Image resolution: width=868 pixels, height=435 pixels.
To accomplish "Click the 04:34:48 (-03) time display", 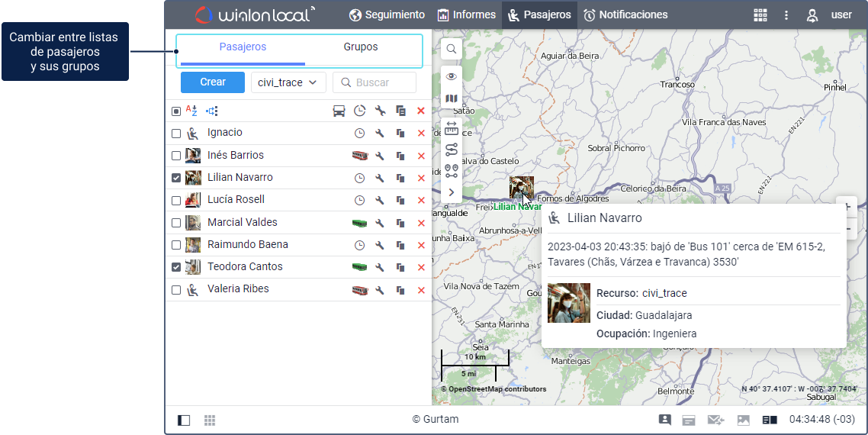I will coord(822,420).
